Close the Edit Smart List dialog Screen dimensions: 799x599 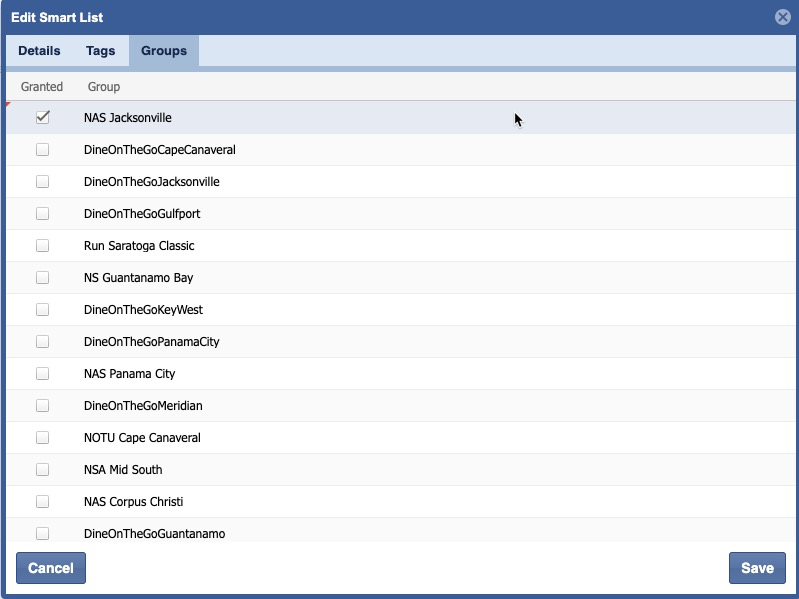click(x=782, y=17)
